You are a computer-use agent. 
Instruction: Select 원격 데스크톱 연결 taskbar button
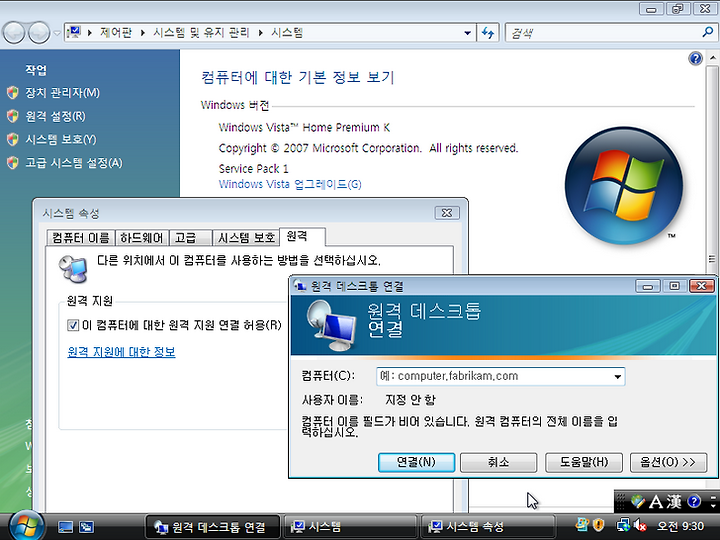(212, 527)
